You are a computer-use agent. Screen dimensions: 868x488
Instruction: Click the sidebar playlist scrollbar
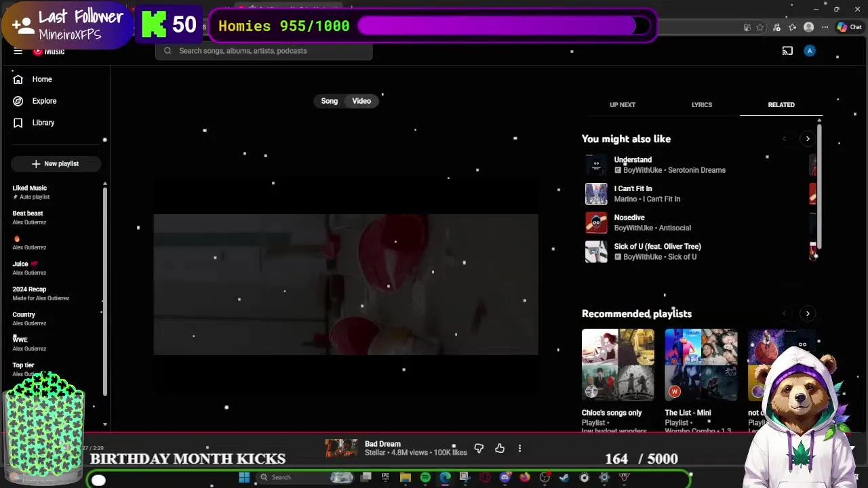104,291
